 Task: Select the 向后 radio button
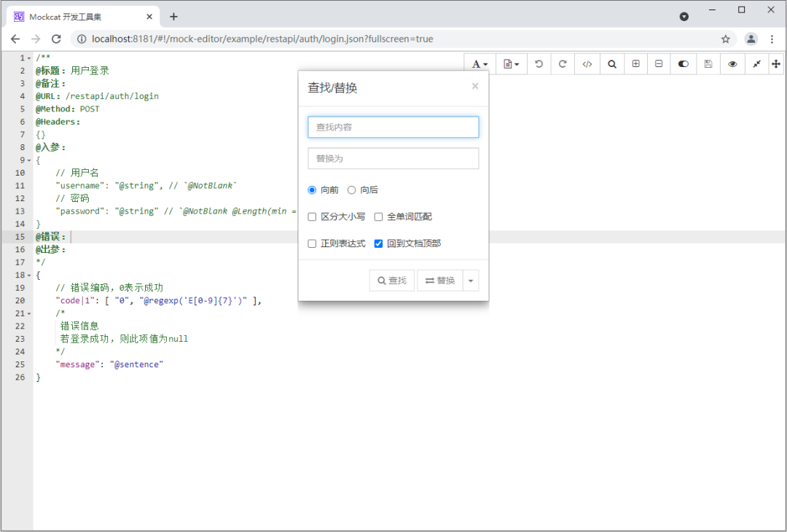coord(352,190)
